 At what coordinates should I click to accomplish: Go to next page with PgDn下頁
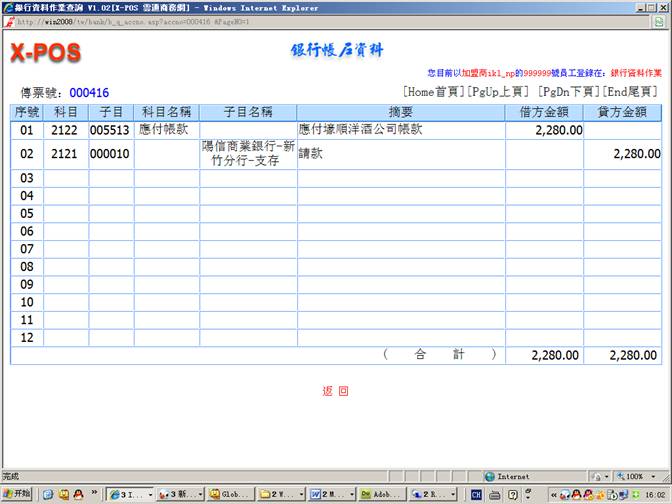click(x=566, y=92)
